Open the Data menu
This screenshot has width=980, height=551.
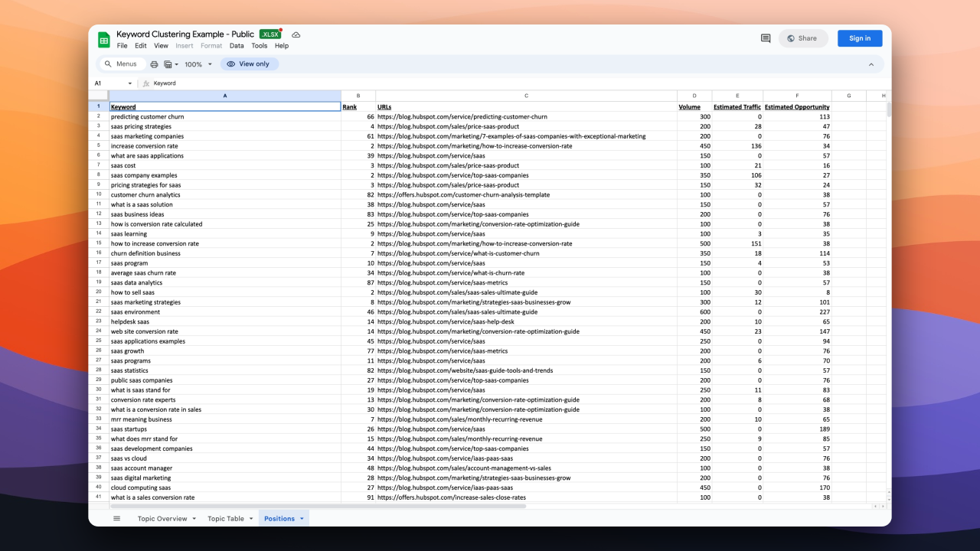(237, 46)
